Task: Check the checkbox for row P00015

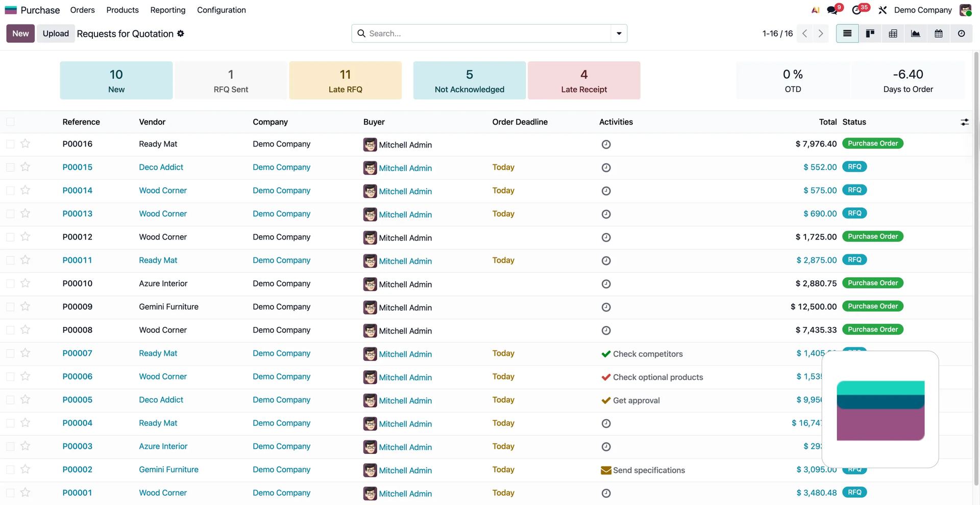Action: click(x=10, y=167)
